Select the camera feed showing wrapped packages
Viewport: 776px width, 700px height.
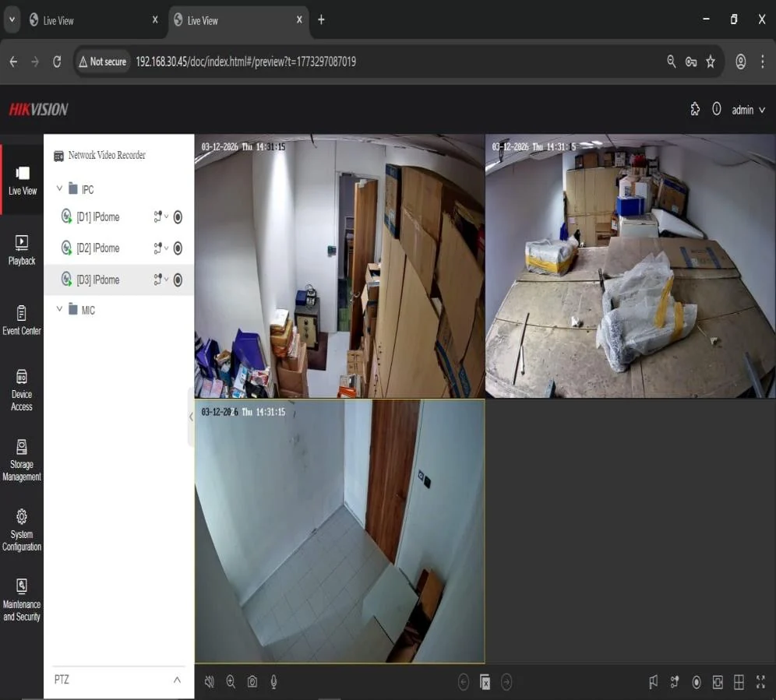click(x=630, y=266)
